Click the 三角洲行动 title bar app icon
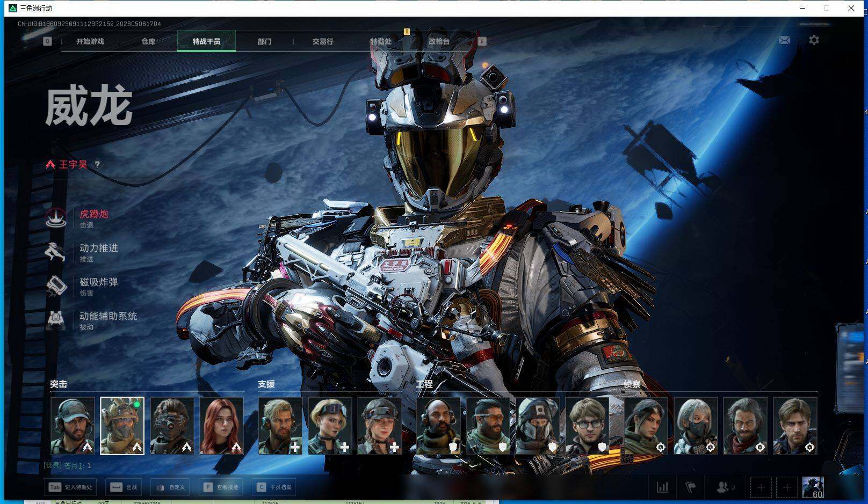Viewport: 868px width, 504px height. pyautogui.click(x=13, y=8)
